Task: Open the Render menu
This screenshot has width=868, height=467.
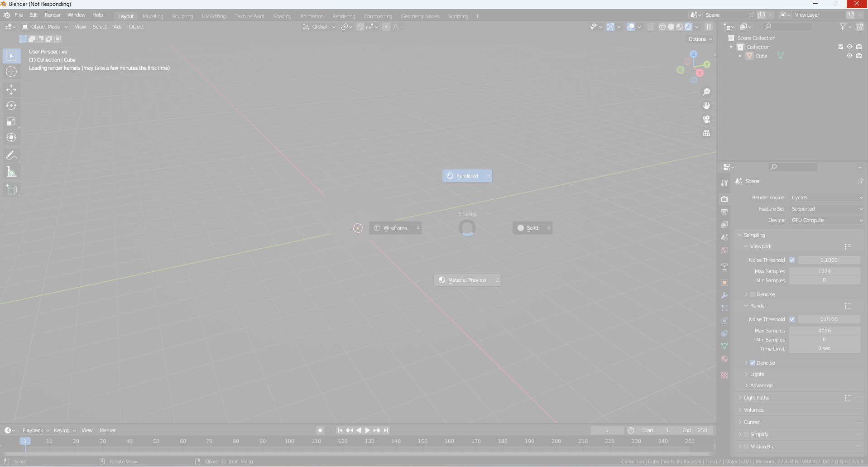Action: click(x=53, y=15)
